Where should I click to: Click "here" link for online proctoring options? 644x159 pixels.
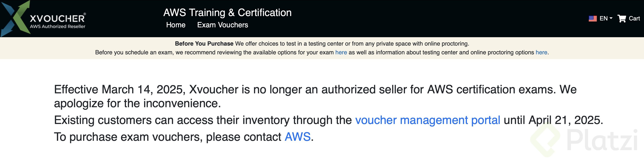541,53
